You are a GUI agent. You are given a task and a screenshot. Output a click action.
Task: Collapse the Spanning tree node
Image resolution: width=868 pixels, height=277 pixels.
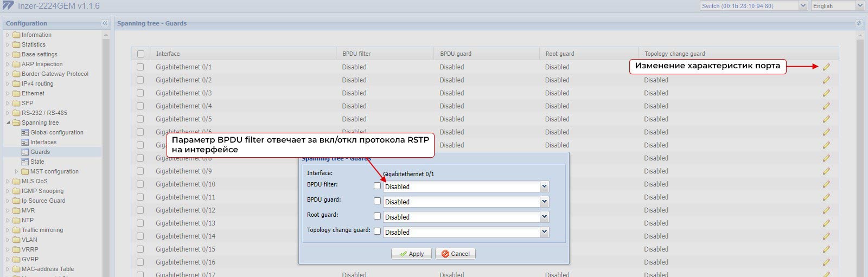[8, 123]
